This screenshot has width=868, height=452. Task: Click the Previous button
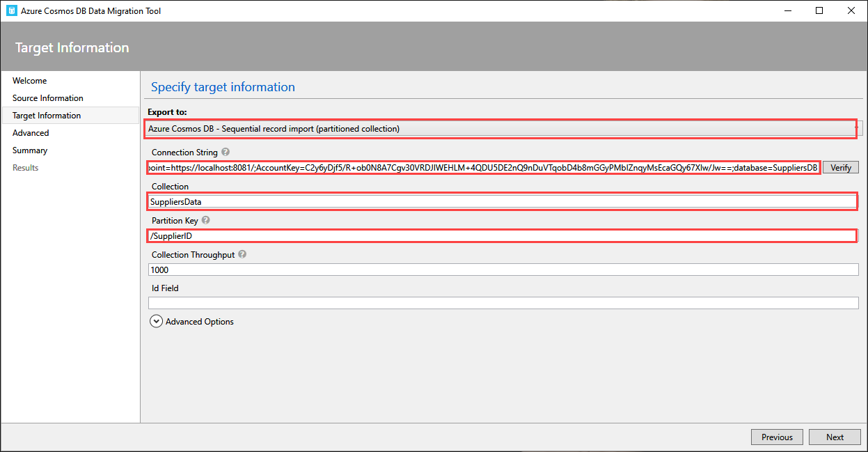777,437
